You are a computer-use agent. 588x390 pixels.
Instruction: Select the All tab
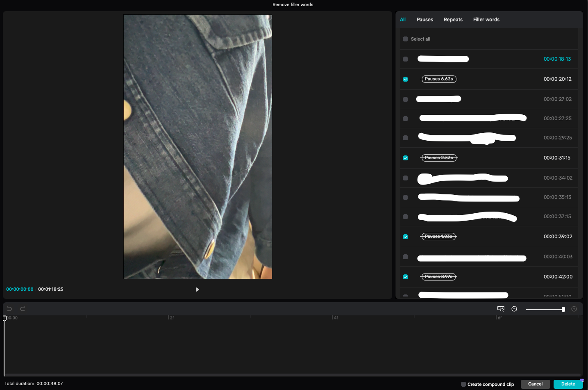click(x=403, y=20)
